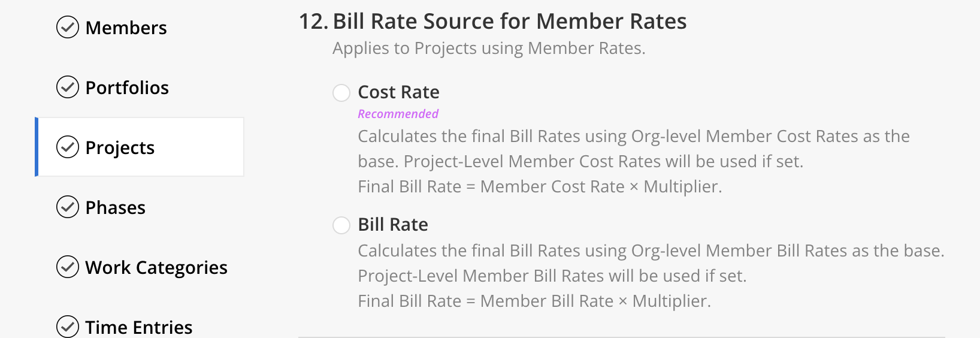The width and height of the screenshot is (980, 338).
Task: Click the checkmark icon beside Portfolios
Action: 68,87
